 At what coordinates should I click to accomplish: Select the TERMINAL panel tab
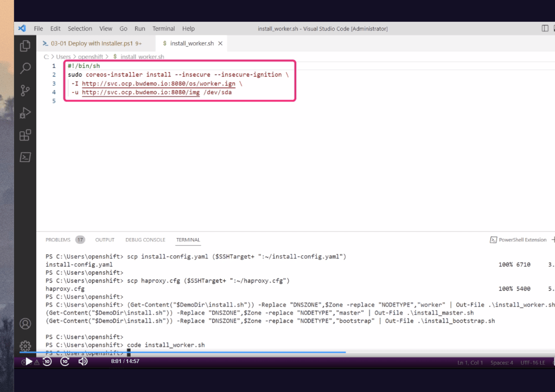click(x=188, y=240)
